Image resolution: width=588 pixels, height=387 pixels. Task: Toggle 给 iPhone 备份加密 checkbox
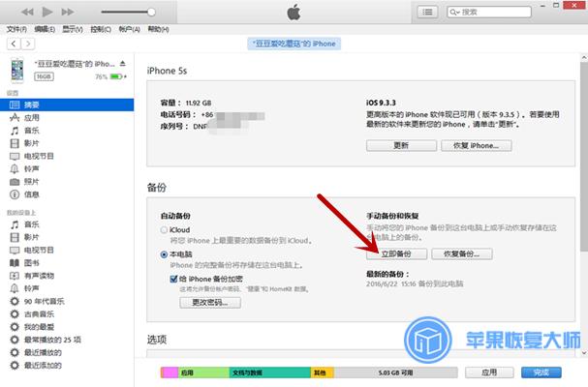point(173,279)
